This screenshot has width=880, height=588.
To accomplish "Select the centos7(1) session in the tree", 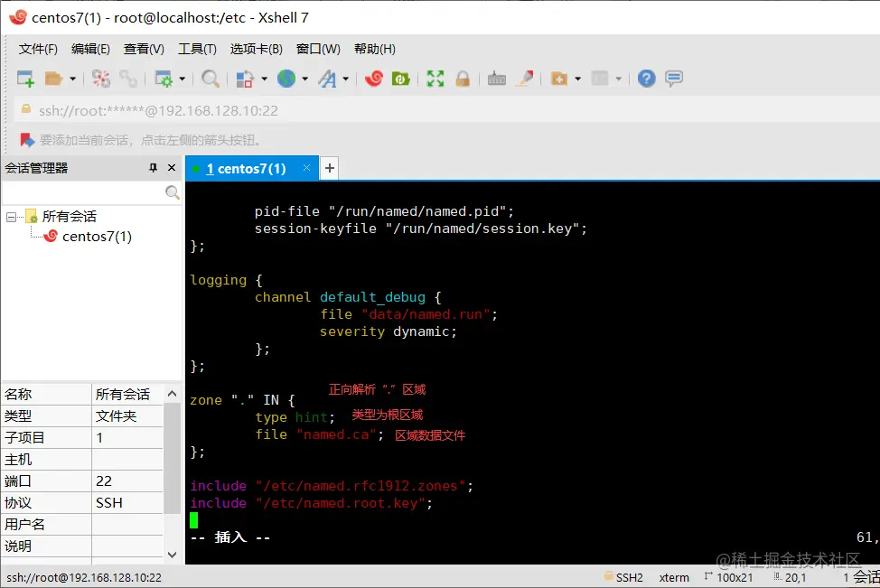I will coord(97,237).
